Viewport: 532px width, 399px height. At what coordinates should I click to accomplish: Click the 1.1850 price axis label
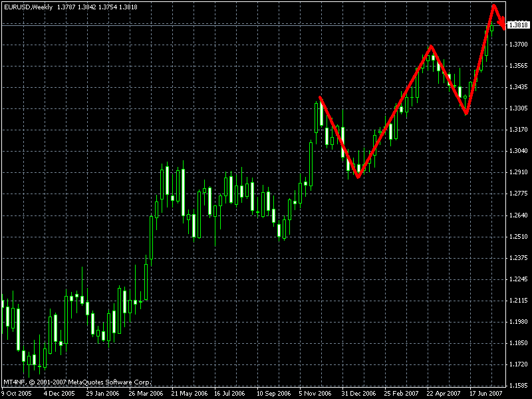(x=519, y=343)
